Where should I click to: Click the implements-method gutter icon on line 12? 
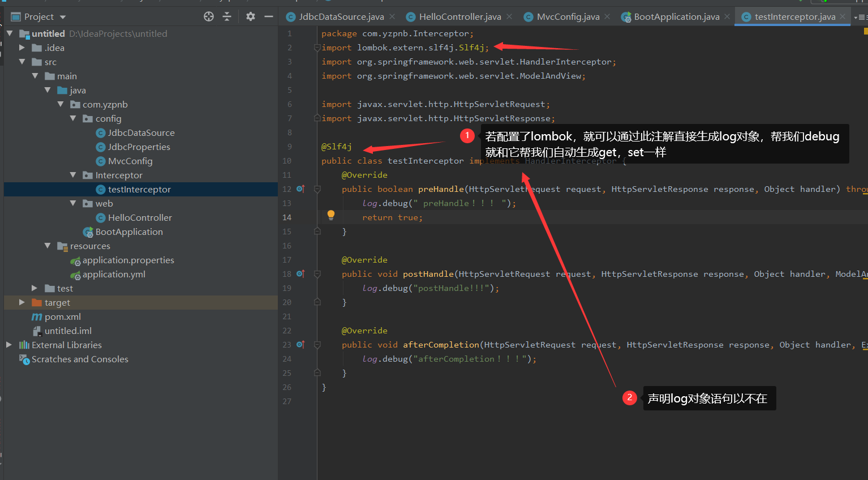(300, 188)
